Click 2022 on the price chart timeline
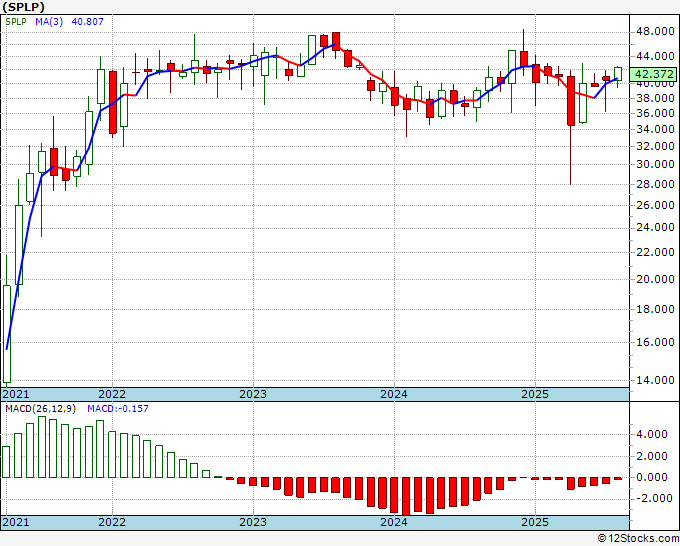The image size is (680, 546). (112, 394)
